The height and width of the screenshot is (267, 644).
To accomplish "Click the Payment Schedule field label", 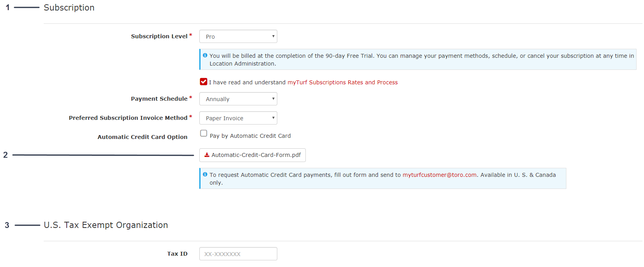I will pos(159,99).
